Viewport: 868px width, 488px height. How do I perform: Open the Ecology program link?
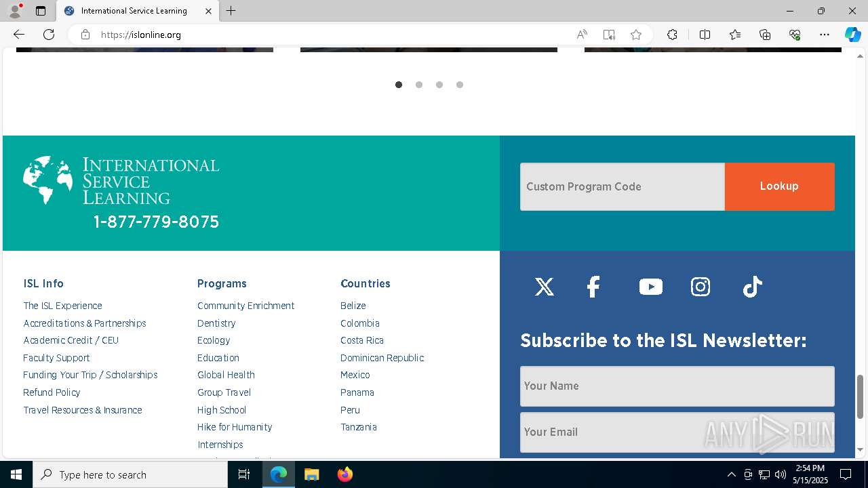pyautogui.click(x=214, y=340)
